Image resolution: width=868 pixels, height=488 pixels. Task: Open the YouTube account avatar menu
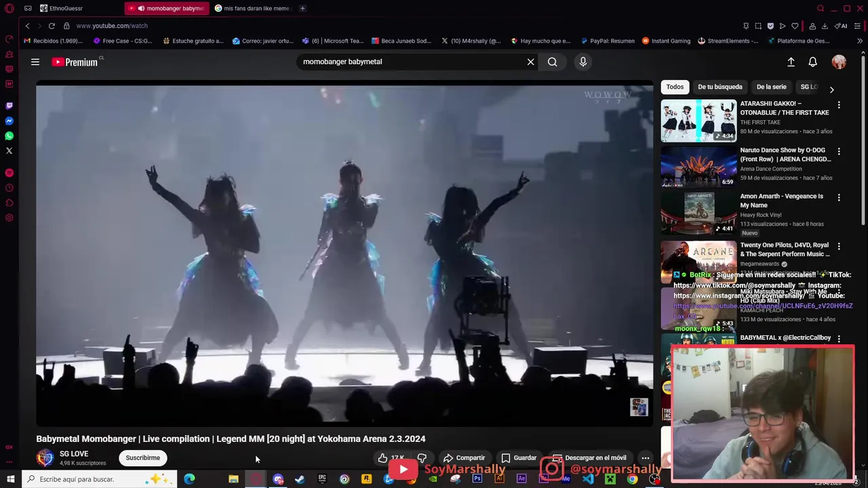click(839, 62)
